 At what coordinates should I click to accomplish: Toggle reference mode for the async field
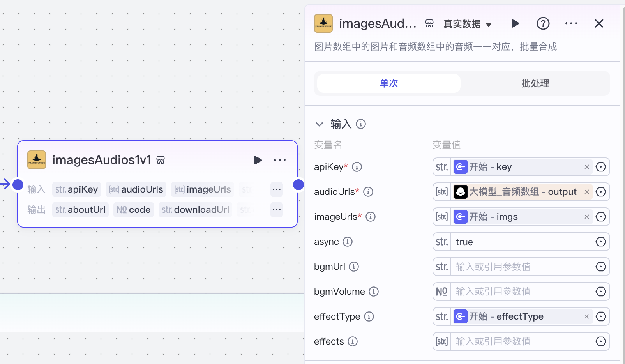coord(600,242)
